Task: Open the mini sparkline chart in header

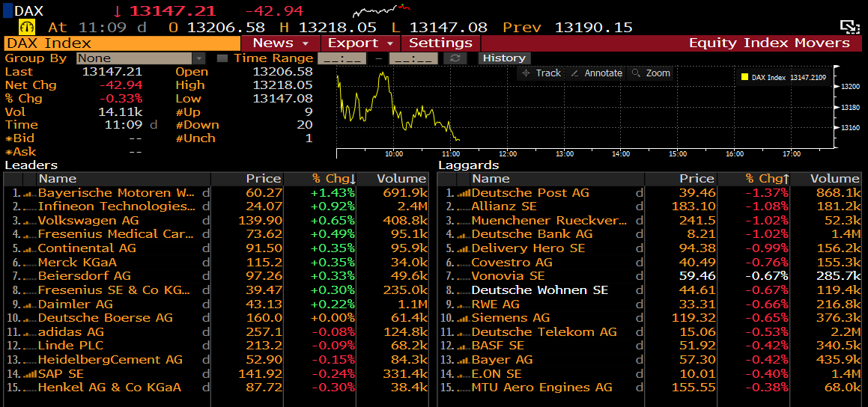Action: tap(381, 10)
